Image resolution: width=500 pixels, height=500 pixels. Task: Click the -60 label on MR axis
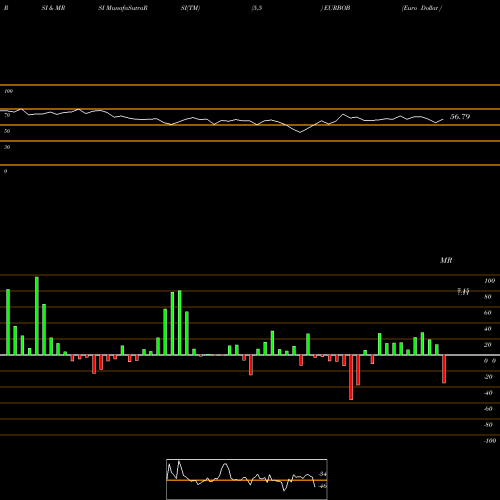(488, 409)
